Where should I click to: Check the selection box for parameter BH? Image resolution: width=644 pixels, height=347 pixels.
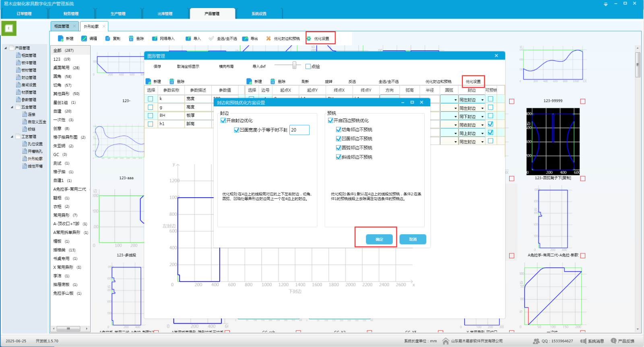coord(151,116)
